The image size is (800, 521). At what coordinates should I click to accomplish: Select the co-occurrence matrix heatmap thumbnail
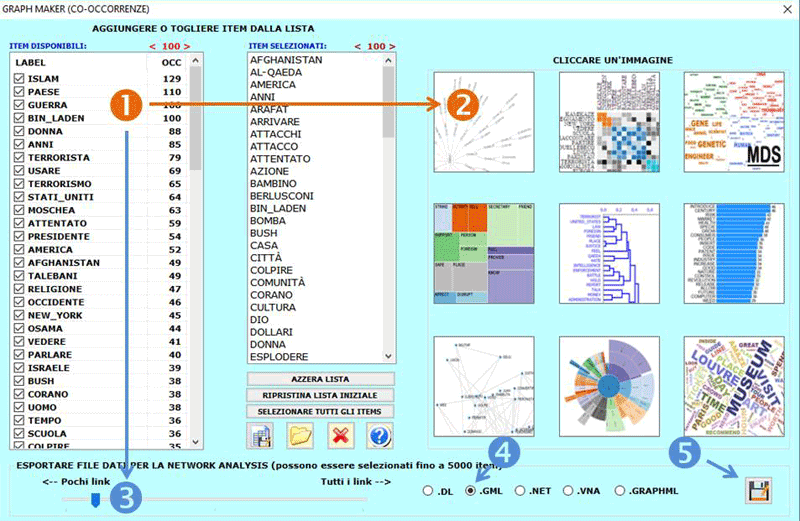tap(609, 122)
